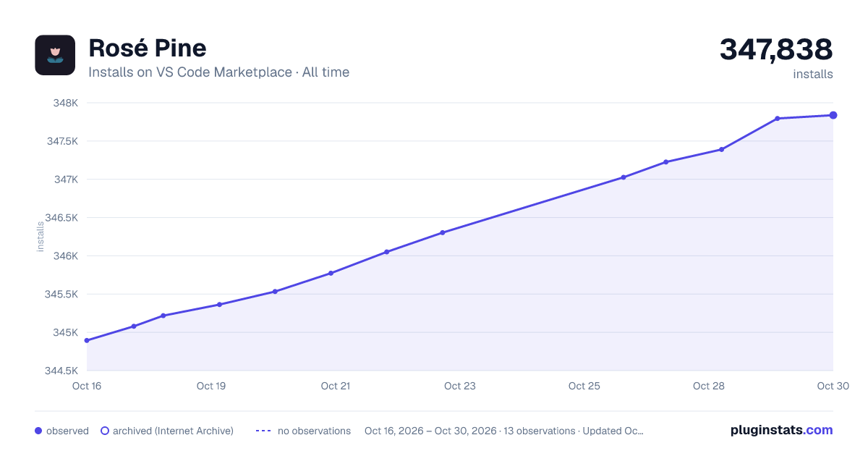
Task: Click the 347.5K y-axis label
Action: 62,141
